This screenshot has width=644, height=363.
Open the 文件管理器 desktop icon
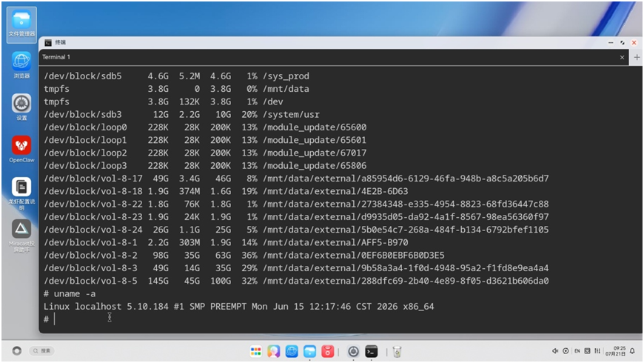21,24
